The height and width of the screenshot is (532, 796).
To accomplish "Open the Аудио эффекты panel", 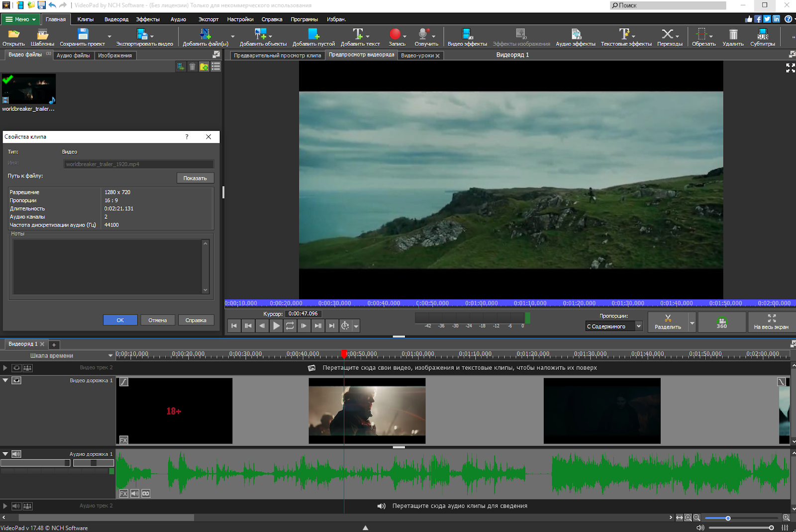I will click(576, 37).
